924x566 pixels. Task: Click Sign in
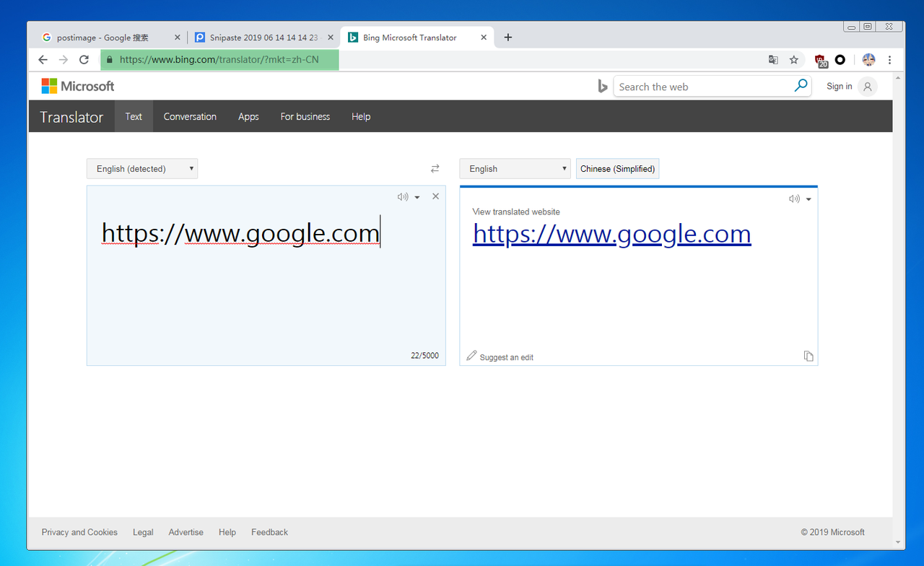(839, 87)
